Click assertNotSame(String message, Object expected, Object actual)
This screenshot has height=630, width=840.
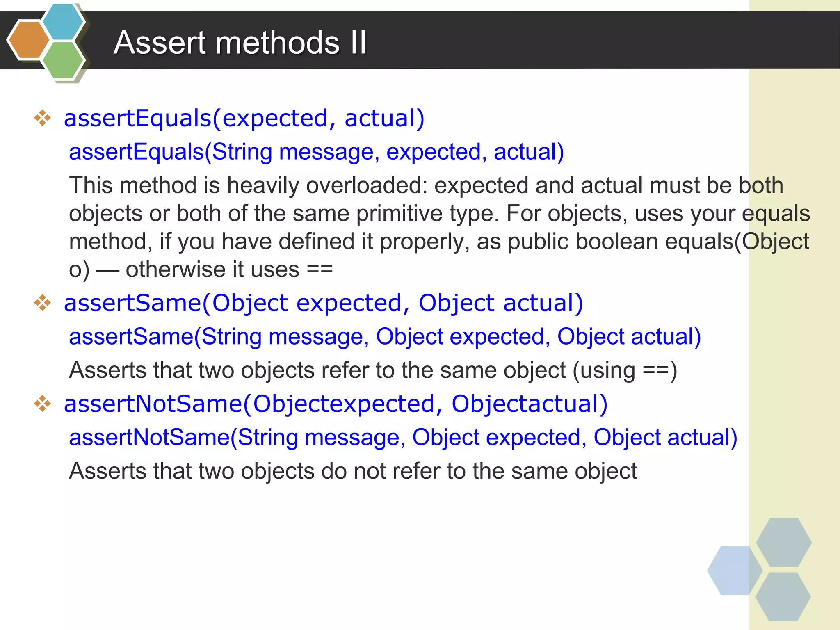[403, 438]
